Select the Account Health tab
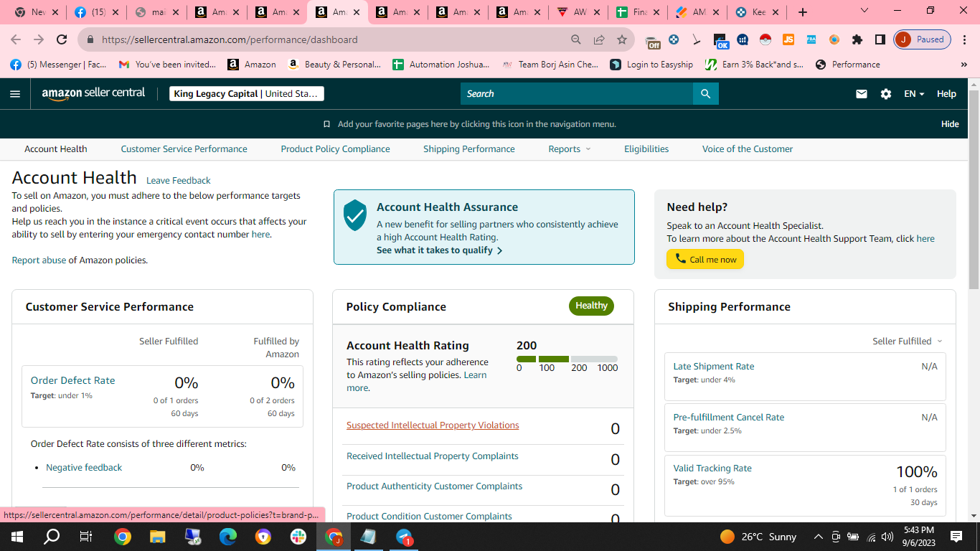Image resolution: width=980 pixels, height=551 pixels. pos(56,149)
